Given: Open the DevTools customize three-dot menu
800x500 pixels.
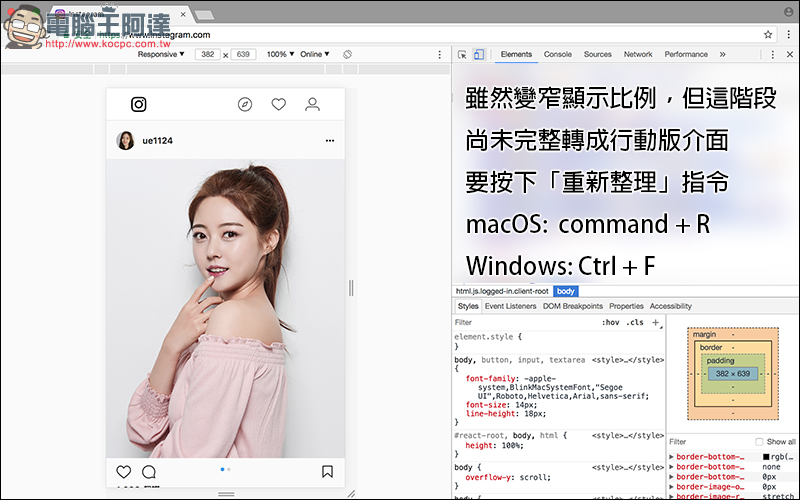Looking at the screenshot, I should (x=772, y=54).
